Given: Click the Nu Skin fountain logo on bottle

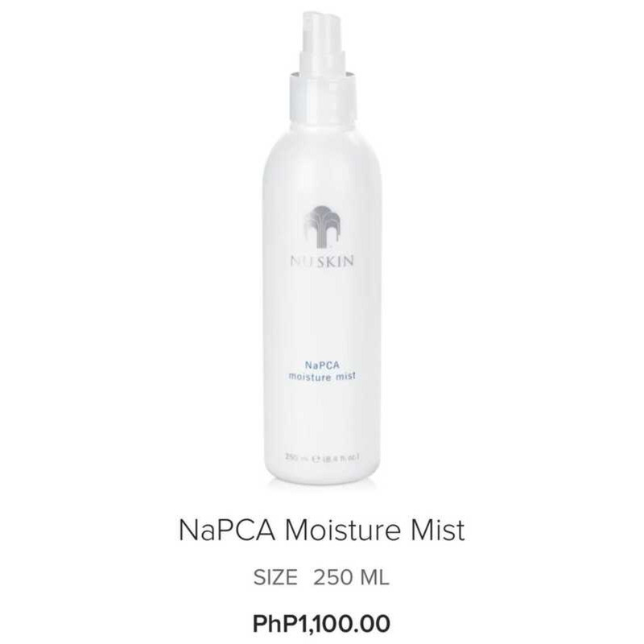Looking at the screenshot, I should coord(320,227).
